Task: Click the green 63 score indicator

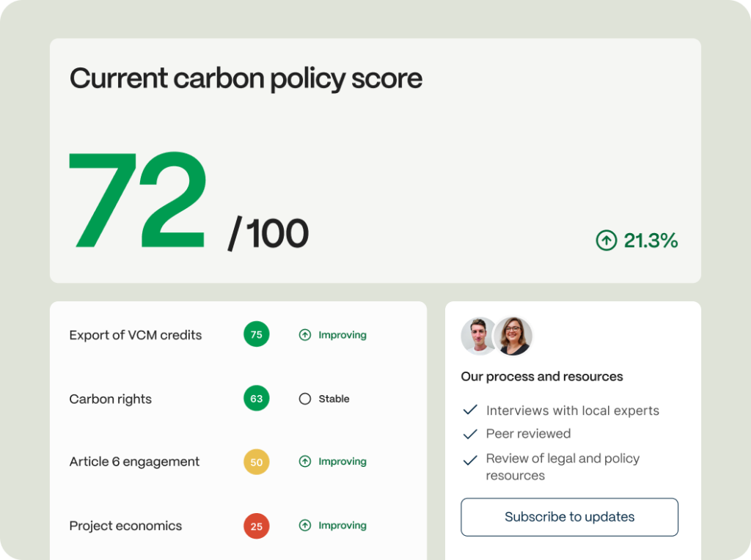Action: 256,399
